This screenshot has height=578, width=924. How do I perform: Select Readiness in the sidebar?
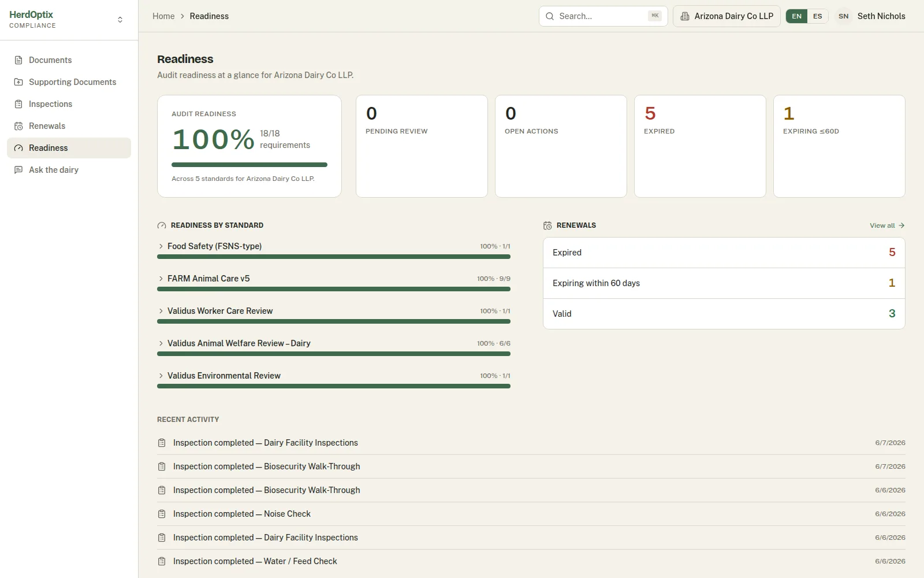point(69,148)
